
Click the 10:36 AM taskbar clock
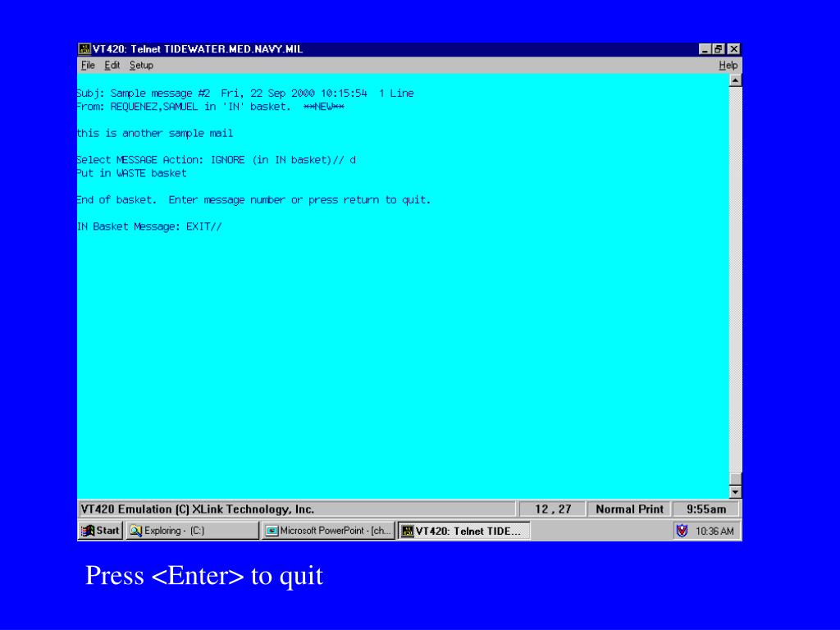[714, 532]
